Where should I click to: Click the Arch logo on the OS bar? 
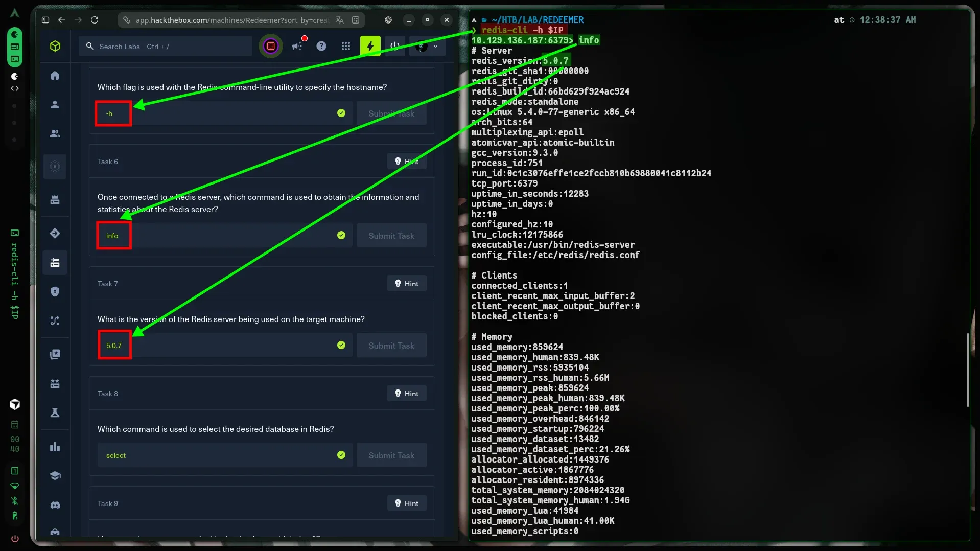[x=15, y=13]
